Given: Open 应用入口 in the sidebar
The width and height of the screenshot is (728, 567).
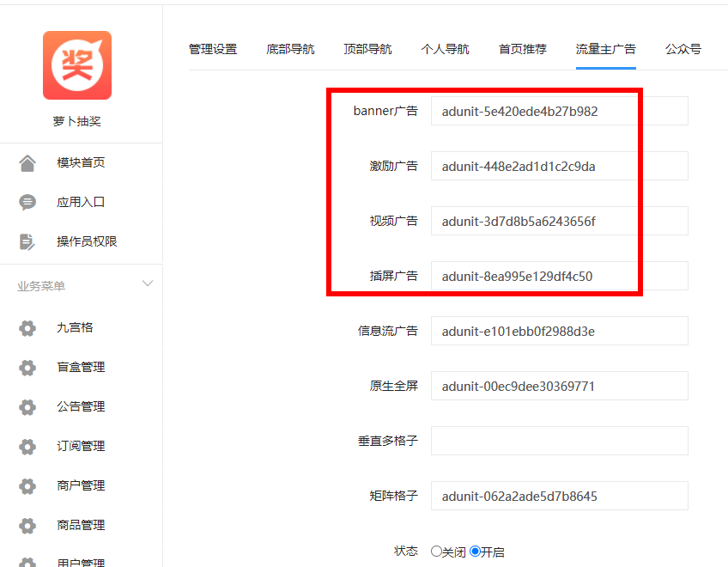Looking at the screenshot, I should click(82, 202).
